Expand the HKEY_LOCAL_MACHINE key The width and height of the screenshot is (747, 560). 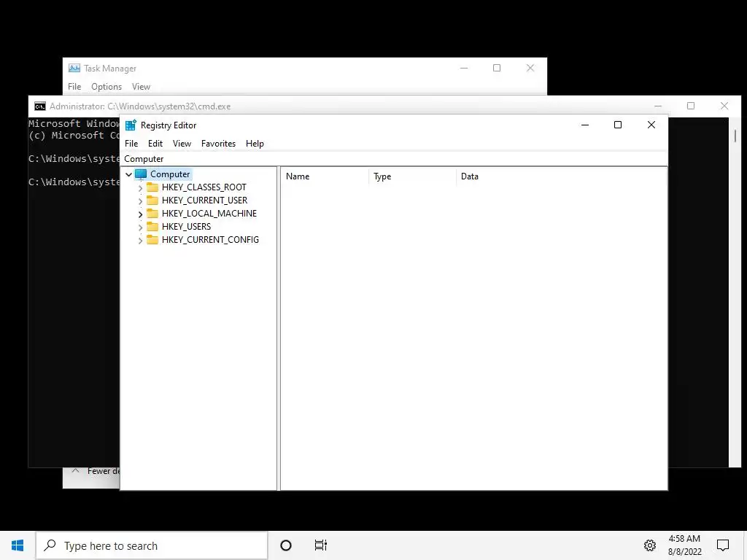click(x=140, y=214)
